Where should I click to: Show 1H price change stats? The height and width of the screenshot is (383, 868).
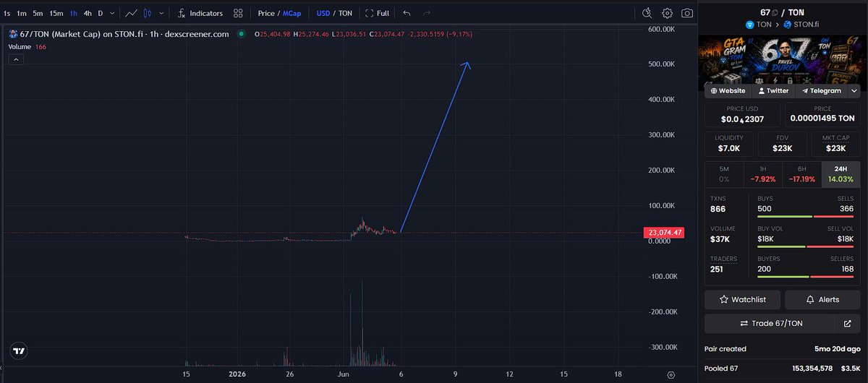pyautogui.click(x=763, y=174)
